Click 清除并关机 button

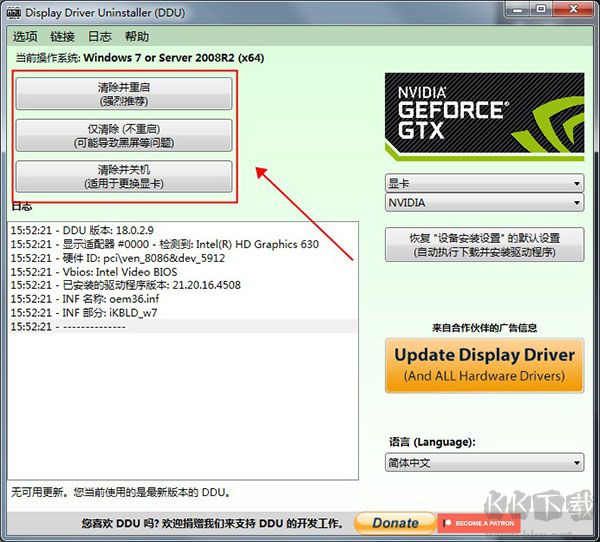pyautogui.click(x=124, y=176)
